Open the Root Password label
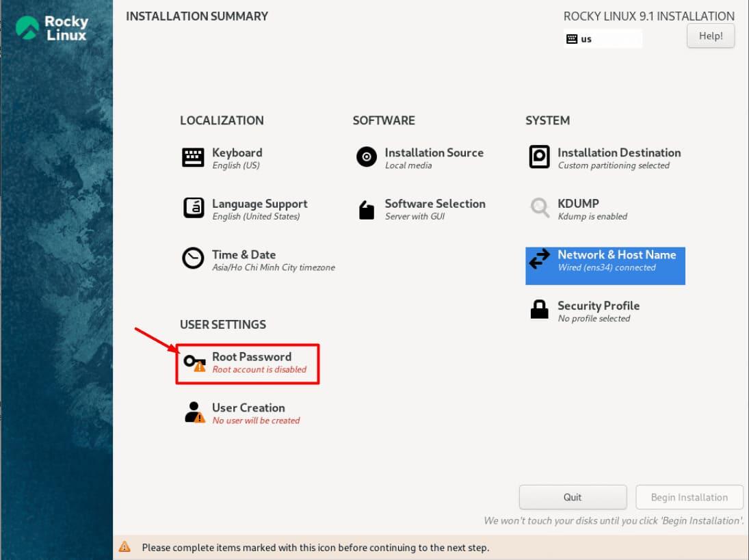749x560 pixels. point(251,356)
